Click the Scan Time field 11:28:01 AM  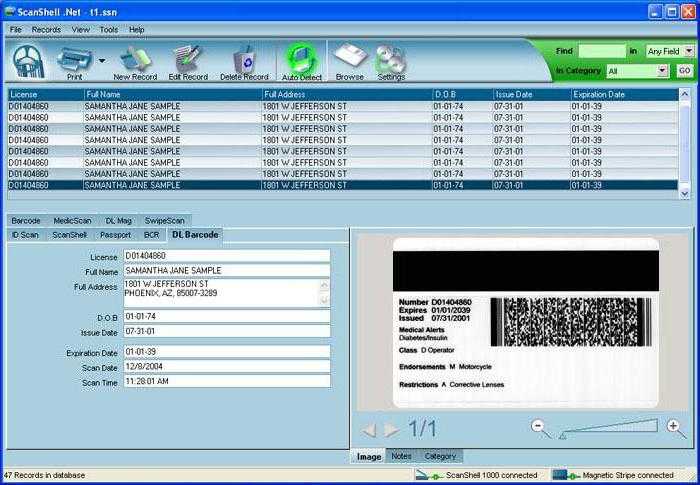point(227,381)
